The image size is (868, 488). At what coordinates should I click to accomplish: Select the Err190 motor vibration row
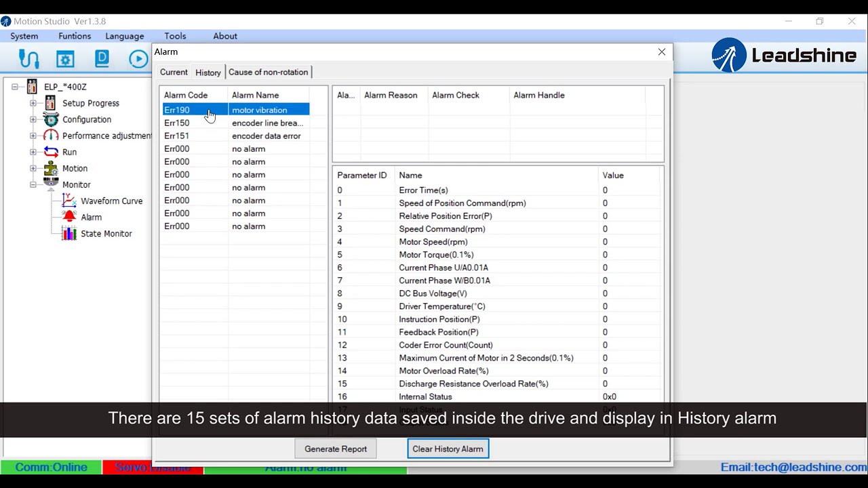(236, 110)
